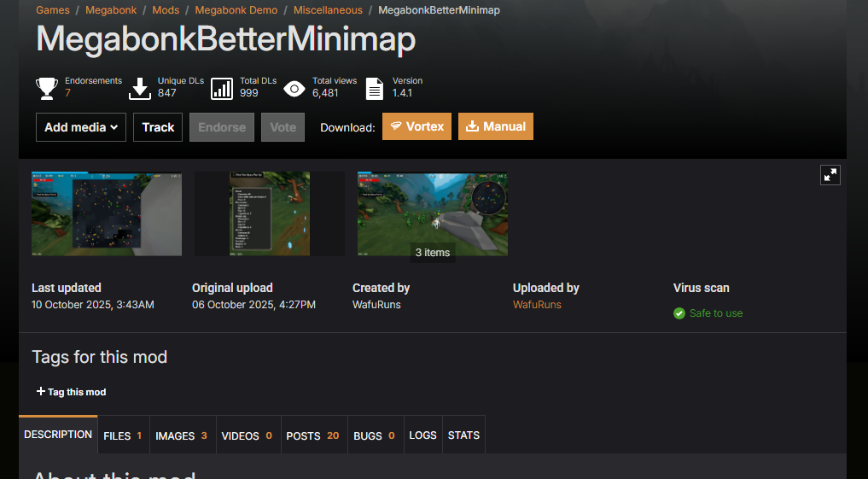Go to the Games breadcrumb
The width and height of the screenshot is (868, 479).
click(x=53, y=10)
